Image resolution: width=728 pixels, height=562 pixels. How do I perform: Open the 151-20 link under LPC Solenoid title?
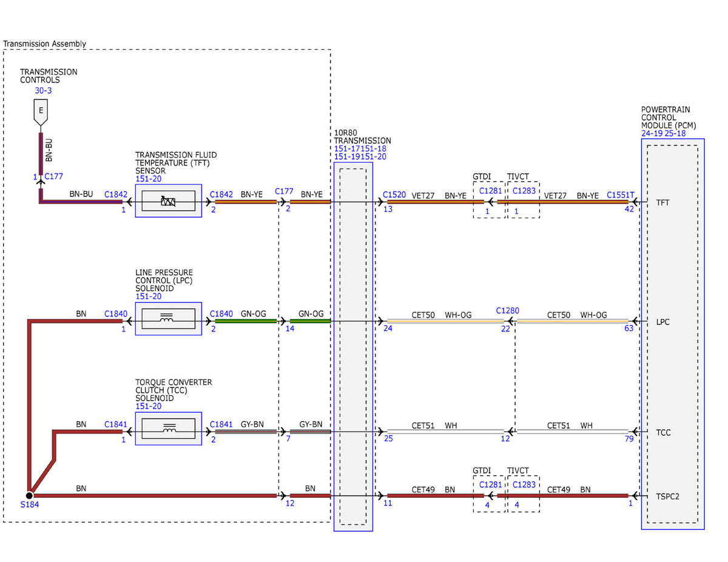click(148, 296)
